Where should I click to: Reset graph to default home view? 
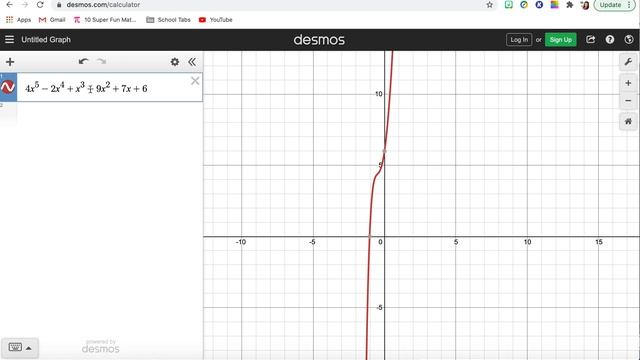[628, 121]
